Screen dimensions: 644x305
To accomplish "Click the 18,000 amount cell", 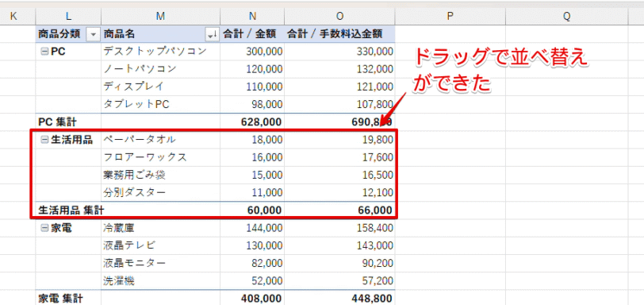I will point(252,140).
